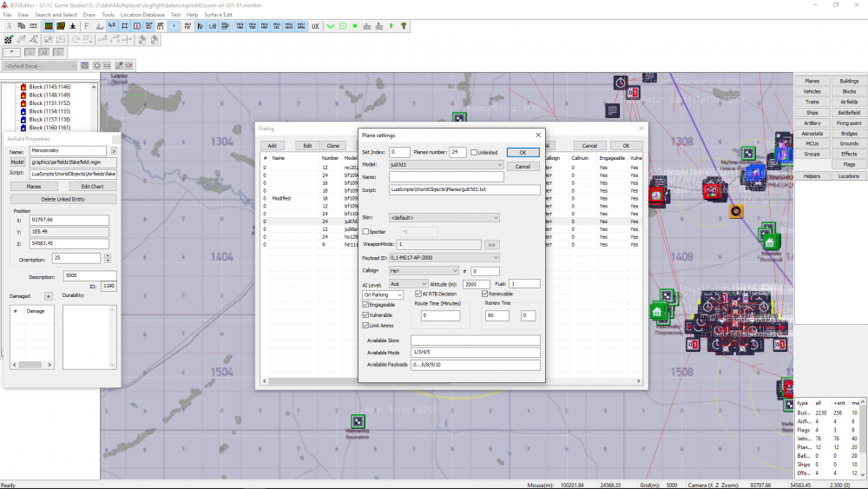Open the Location Database menu
Screen dimensions: 868x489
coord(142,15)
